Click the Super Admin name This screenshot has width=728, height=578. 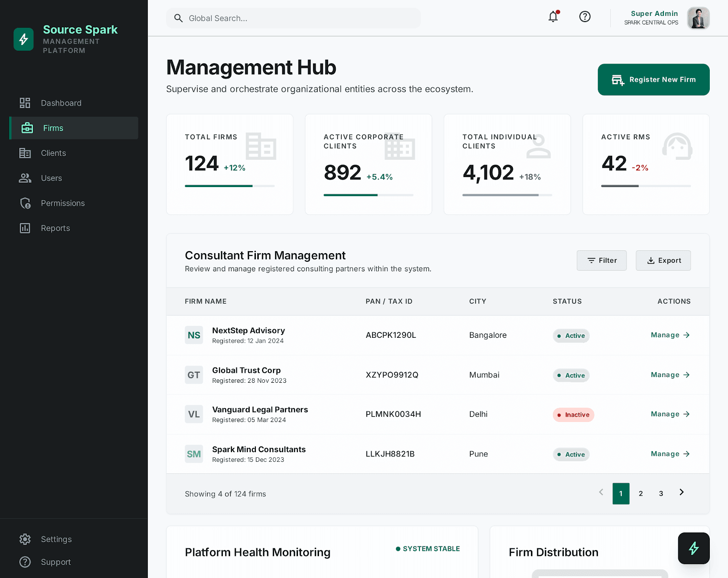tap(654, 13)
